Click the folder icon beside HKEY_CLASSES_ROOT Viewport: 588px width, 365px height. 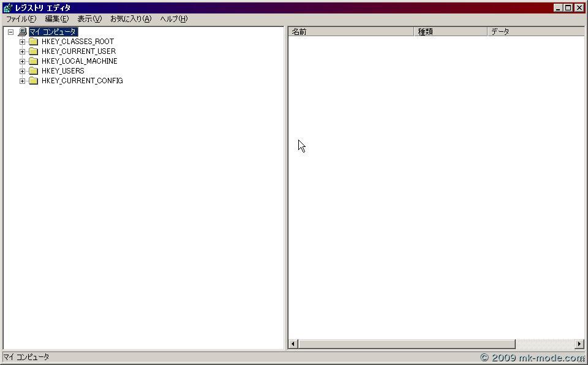pyautogui.click(x=34, y=41)
